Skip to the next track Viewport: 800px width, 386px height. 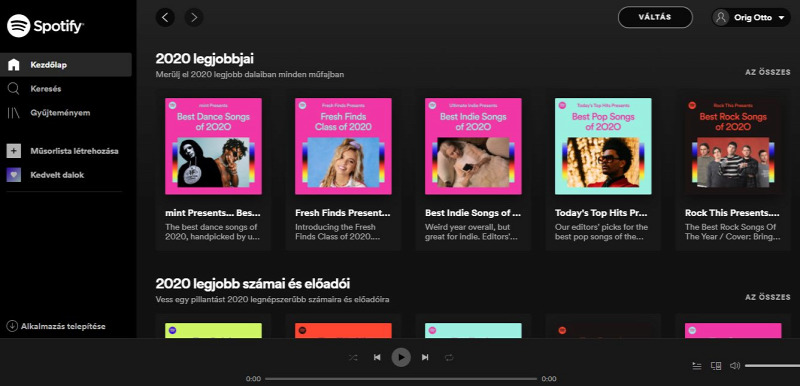pyautogui.click(x=425, y=357)
